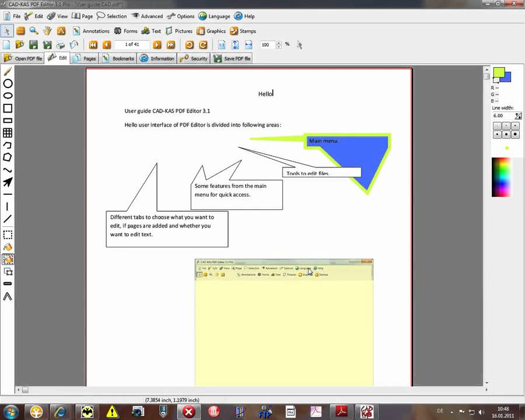The height and width of the screenshot is (420, 525).
Task: Select the dashed rectangle selection tool
Action: click(x=8, y=235)
